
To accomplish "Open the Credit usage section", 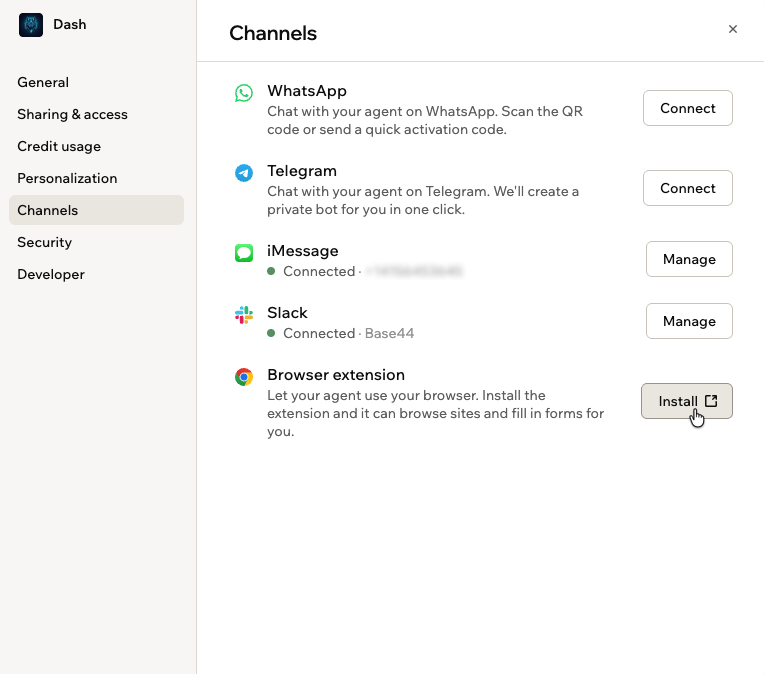I will coord(96,146).
